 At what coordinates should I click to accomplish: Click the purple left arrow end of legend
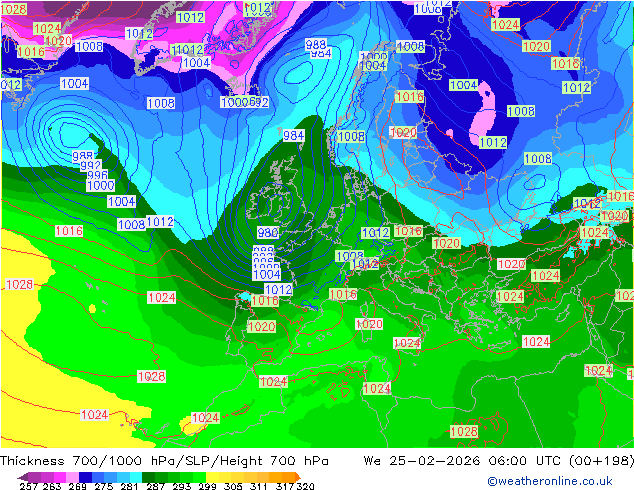click(x=23, y=477)
